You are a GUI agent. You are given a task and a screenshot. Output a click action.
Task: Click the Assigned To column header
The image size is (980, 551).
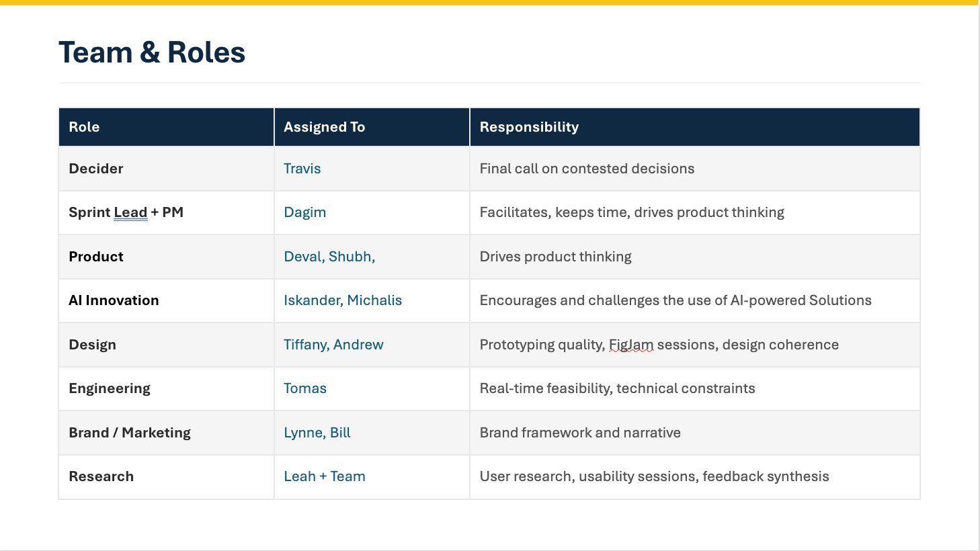coord(325,126)
